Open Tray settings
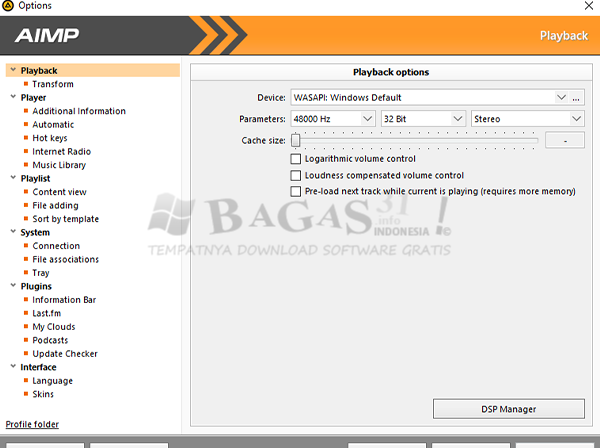 (x=41, y=273)
